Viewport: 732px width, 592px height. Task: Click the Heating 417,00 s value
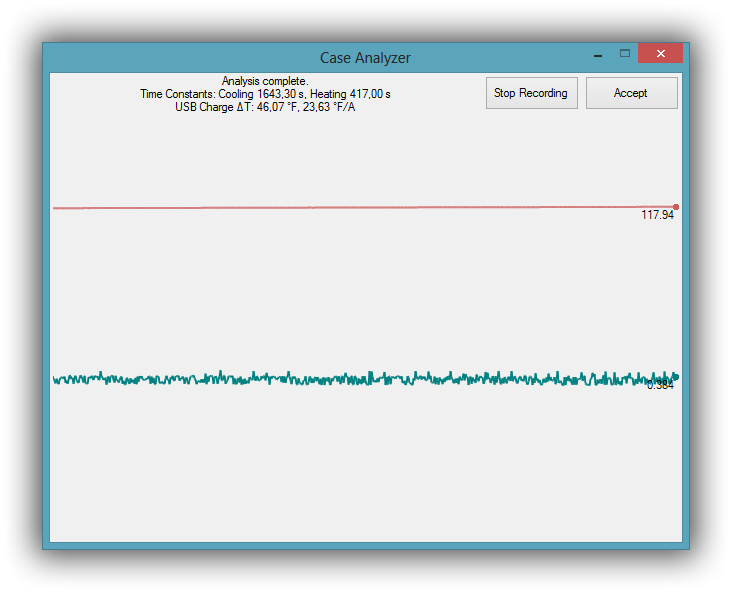coord(351,94)
